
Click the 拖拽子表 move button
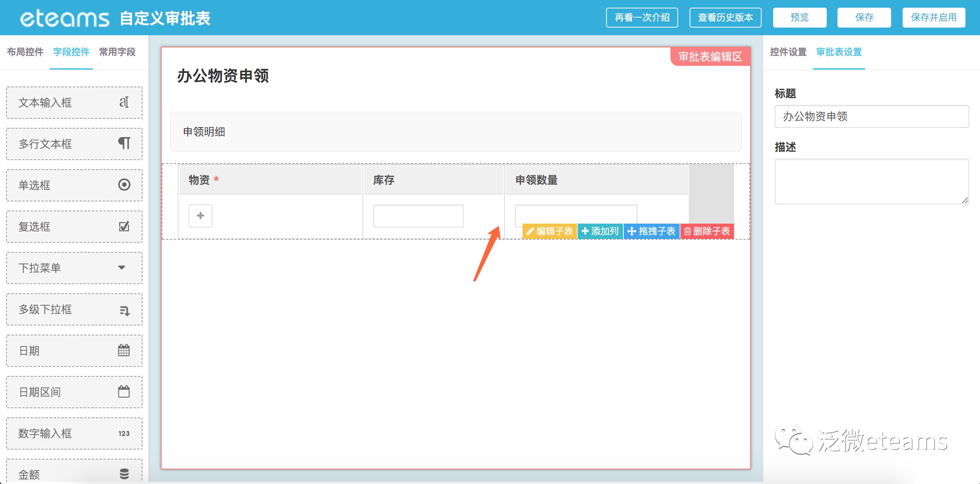pos(651,231)
